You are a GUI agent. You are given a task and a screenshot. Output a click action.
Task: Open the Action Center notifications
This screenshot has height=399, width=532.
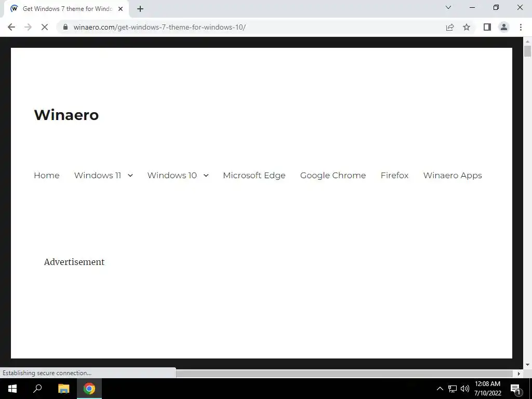[x=516, y=389]
